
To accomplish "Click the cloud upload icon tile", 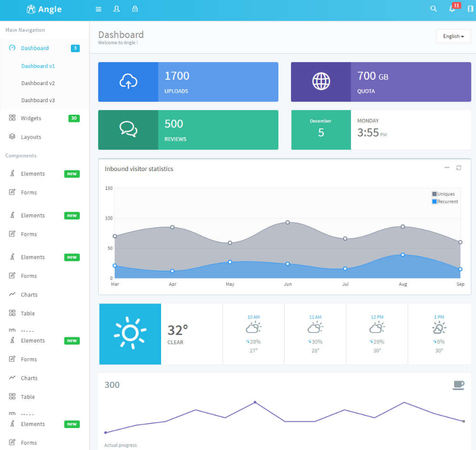I will (x=128, y=81).
